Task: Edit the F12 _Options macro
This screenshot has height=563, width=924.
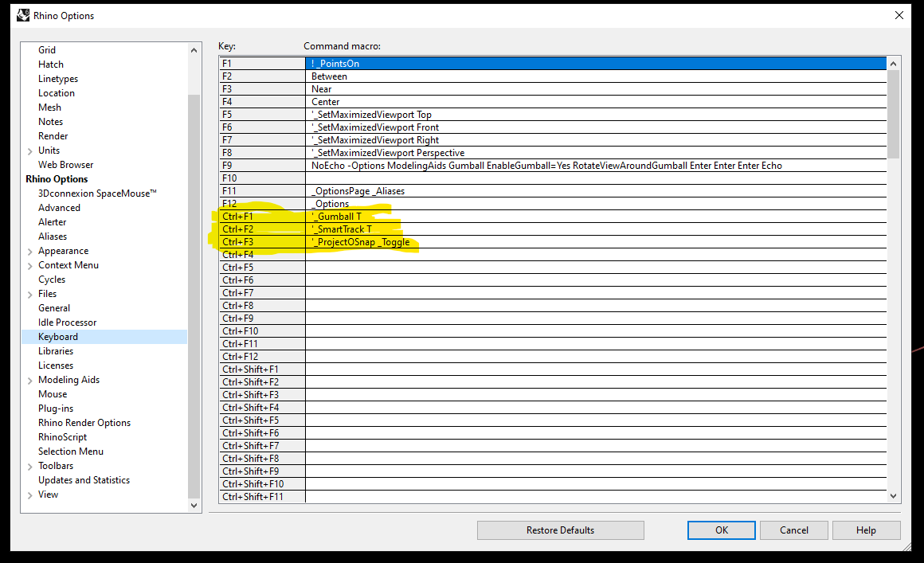Action: click(x=596, y=204)
